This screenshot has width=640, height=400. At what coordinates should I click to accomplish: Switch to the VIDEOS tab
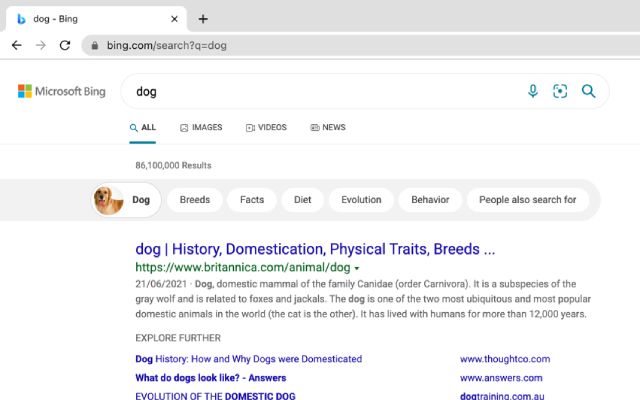tap(266, 128)
